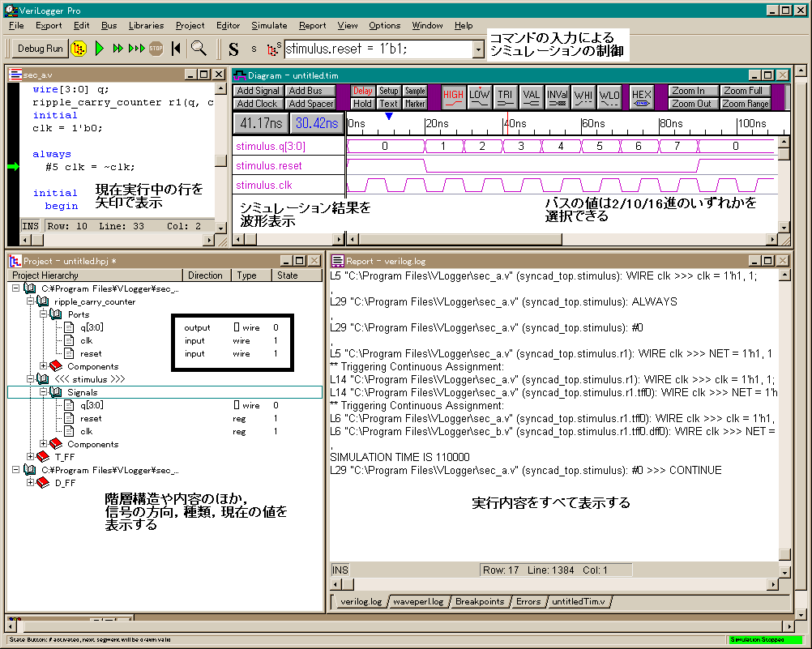
Task: Toggle the Marker mode button
Action: click(415, 104)
